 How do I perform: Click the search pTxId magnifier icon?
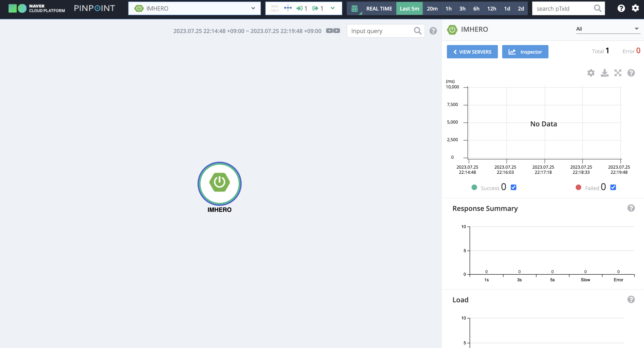598,9
